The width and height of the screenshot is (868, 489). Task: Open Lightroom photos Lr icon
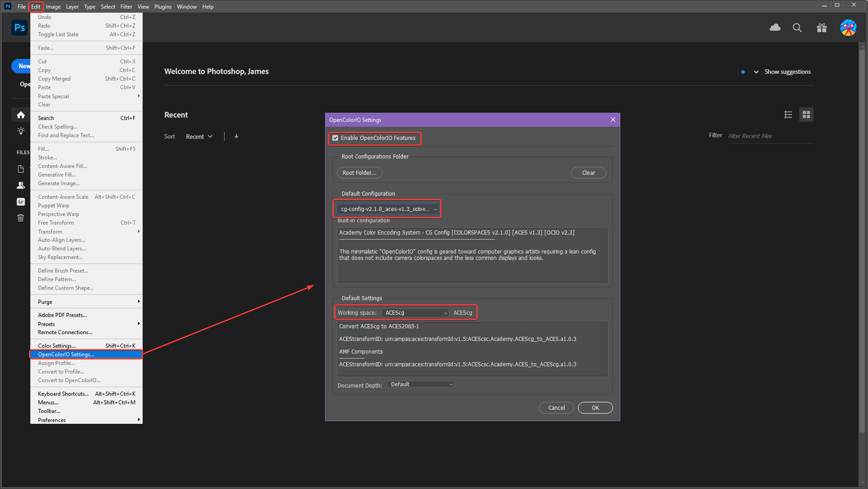pos(21,201)
